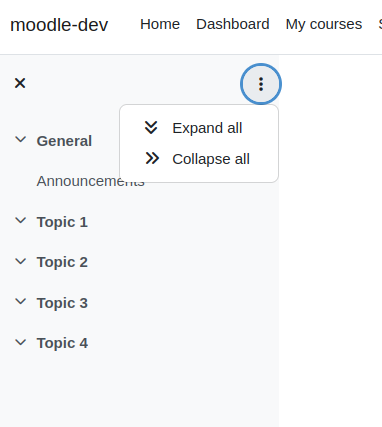Viewport: 382px width, 427px height.
Task: Navigate to Topic 3 section
Action: [62, 303]
